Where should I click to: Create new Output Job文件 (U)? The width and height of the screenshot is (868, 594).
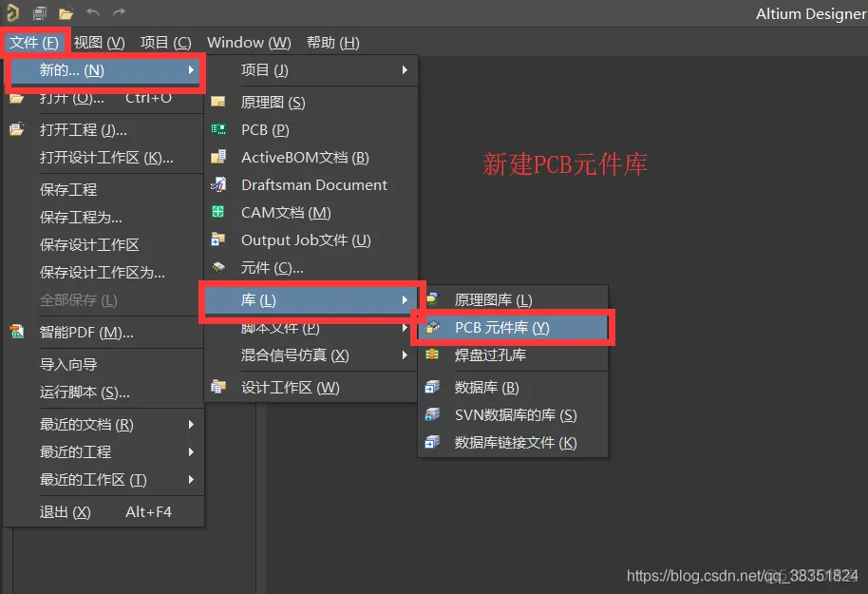[x=311, y=240]
